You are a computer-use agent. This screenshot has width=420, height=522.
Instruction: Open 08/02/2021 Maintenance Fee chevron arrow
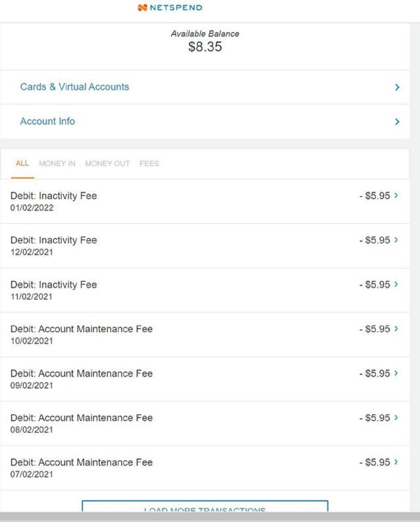click(396, 418)
